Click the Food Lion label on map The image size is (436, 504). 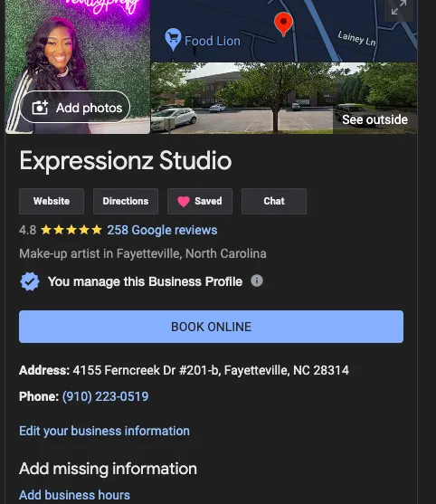pyautogui.click(x=213, y=41)
